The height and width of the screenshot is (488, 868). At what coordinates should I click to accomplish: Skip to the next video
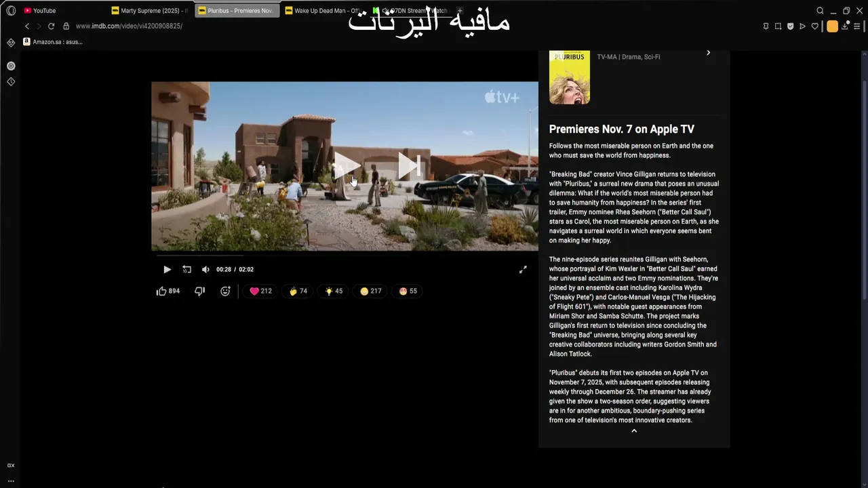(x=410, y=165)
